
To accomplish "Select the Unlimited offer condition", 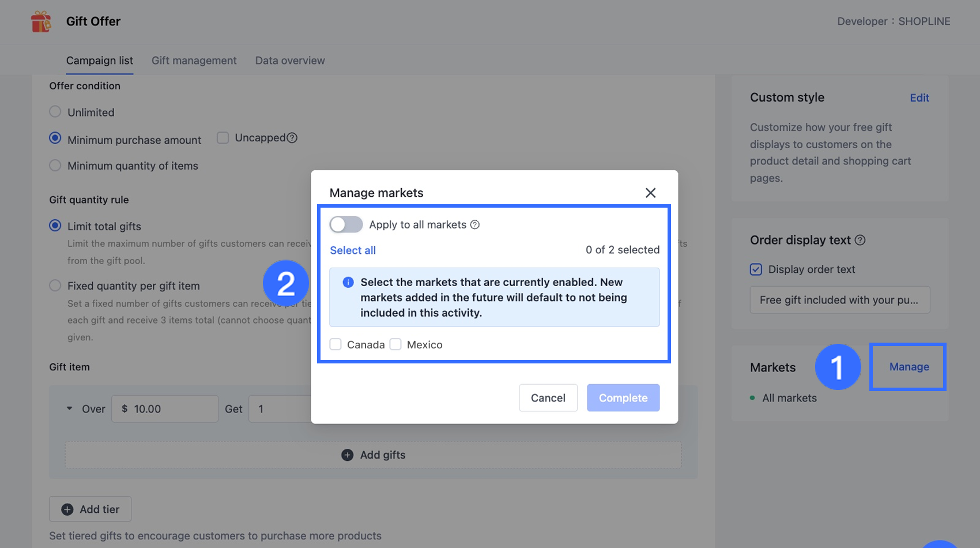I will coord(55,112).
